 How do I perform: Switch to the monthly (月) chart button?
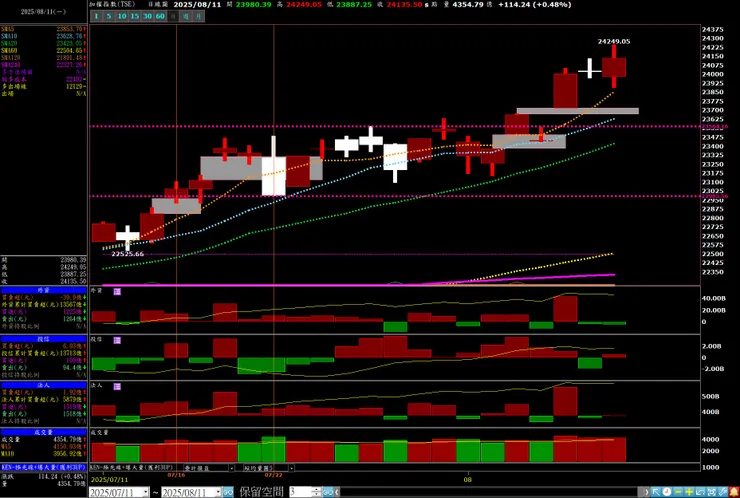(x=199, y=16)
